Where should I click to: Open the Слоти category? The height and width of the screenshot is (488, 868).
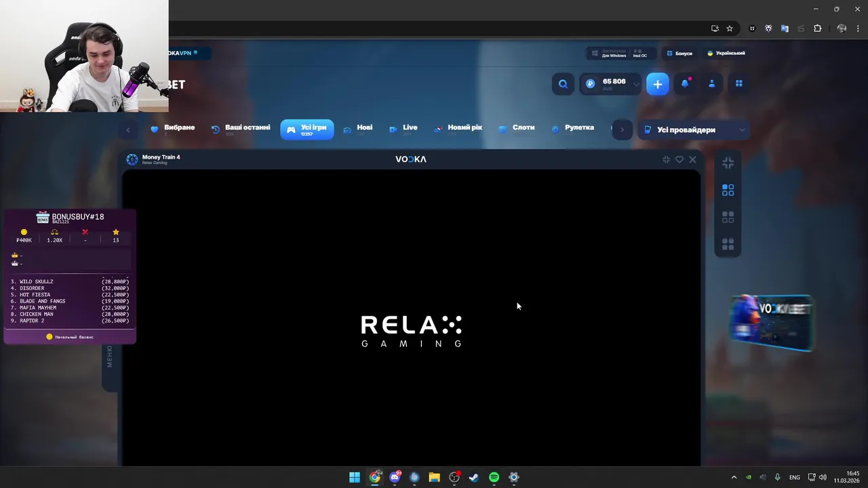tap(517, 129)
